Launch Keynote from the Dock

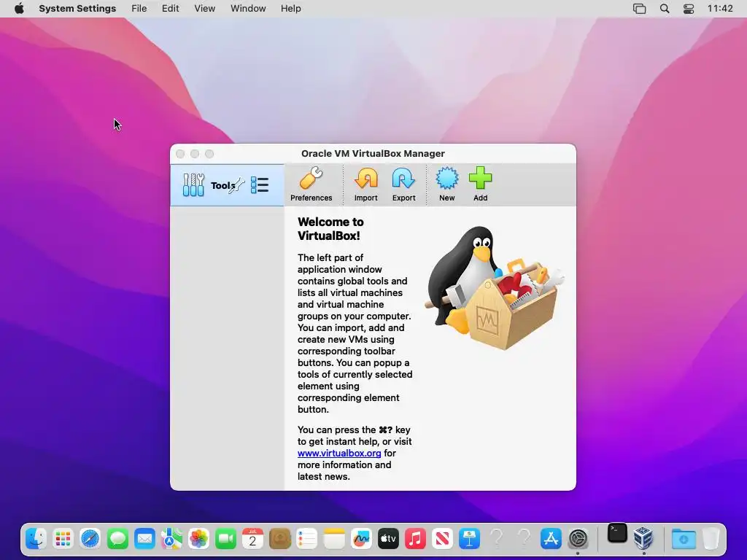470,539
